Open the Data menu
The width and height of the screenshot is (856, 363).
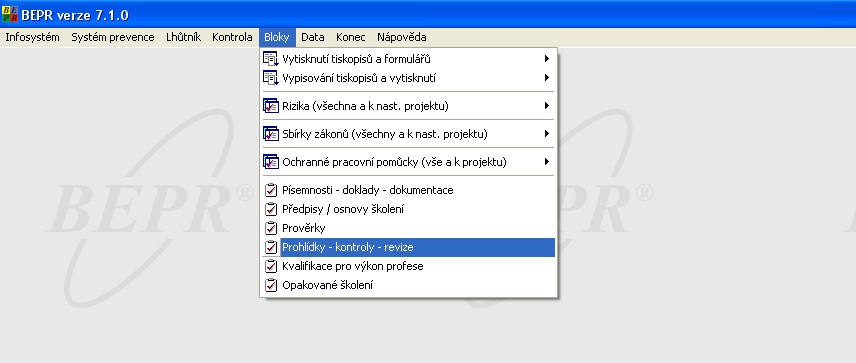tap(313, 37)
